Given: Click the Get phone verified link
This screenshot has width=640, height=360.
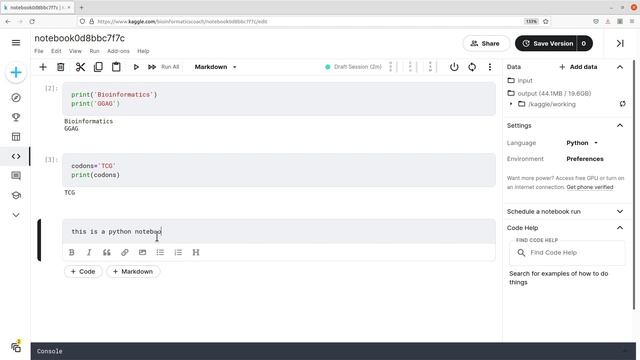Looking at the screenshot, I should [589, 187].
